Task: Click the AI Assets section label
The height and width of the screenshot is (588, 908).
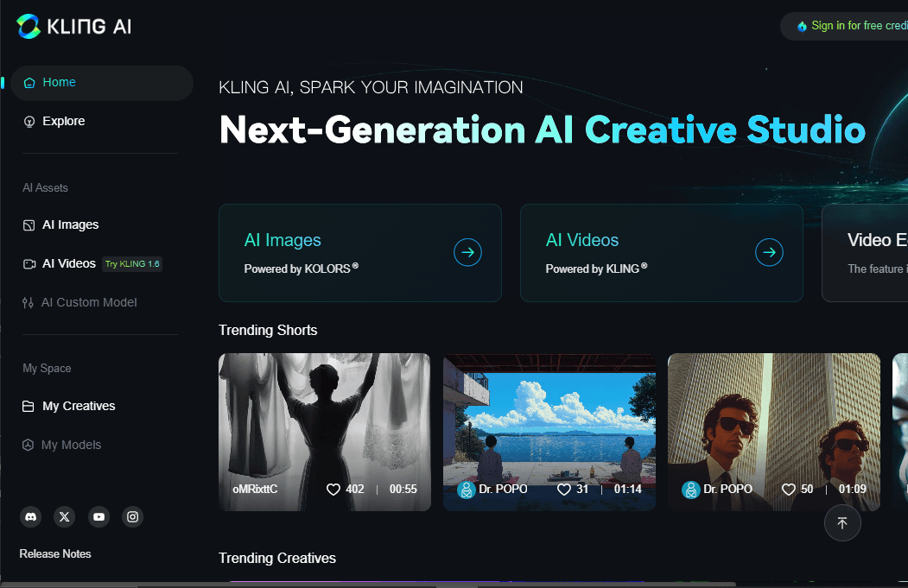Action: pos(45,187)
